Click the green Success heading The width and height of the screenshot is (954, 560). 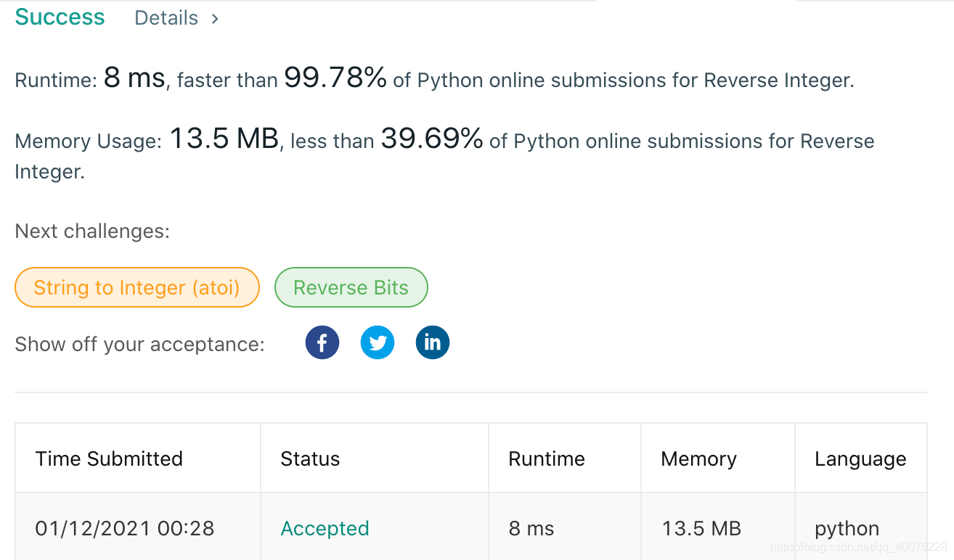pyautogui.click(x=60, y=17)
